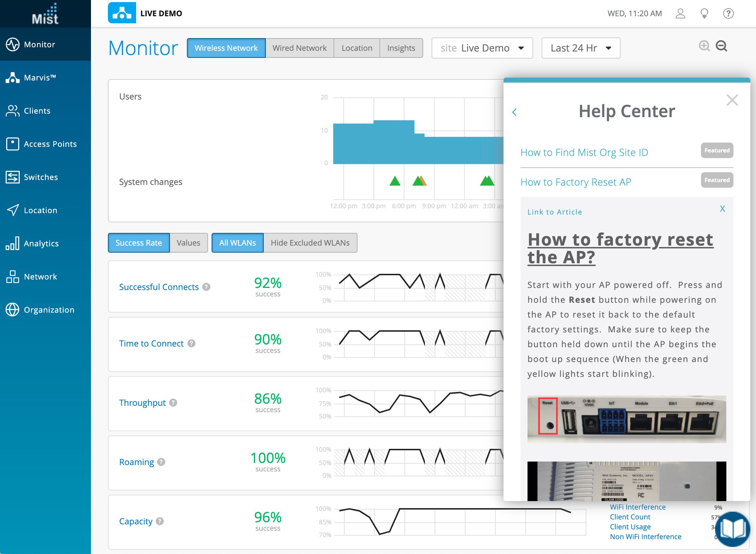This screenshot has height=554, width=756.
Task: Click the zoom out magnifier icon
Action: [x=721, y=46]
